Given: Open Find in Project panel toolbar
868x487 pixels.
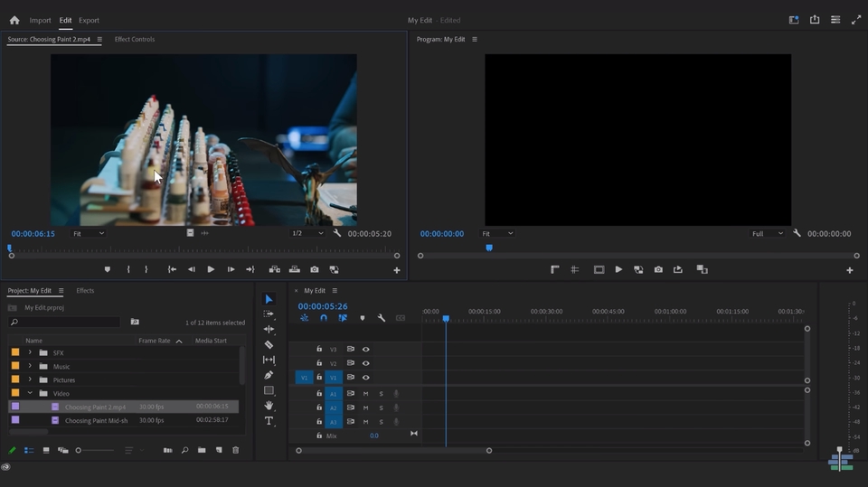Looking at the screenshot, I should (x=184, y=450).
